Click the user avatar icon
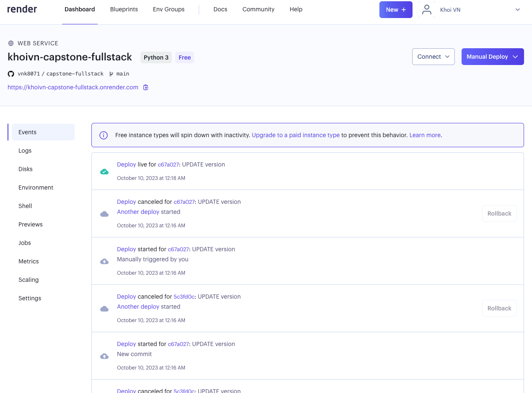 [x=427, y=10]
